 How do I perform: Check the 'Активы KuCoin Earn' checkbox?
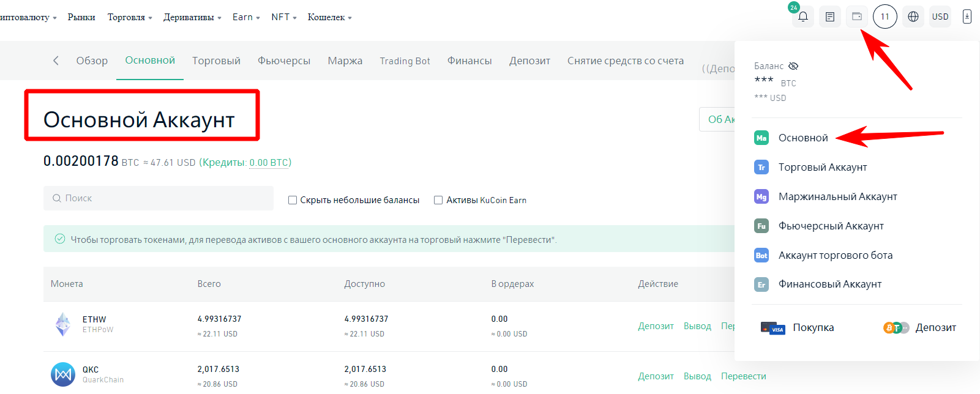coord(438,200)
